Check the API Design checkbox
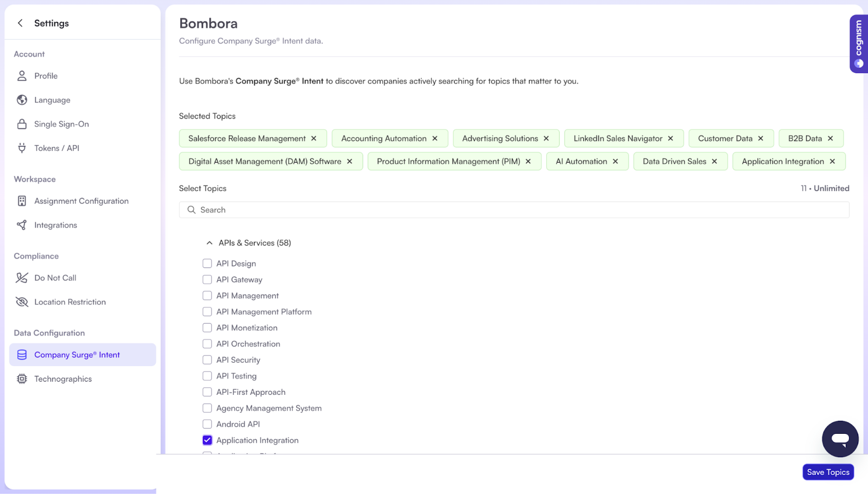This screenshot has height=494, width=868. (x=207, y=264)
